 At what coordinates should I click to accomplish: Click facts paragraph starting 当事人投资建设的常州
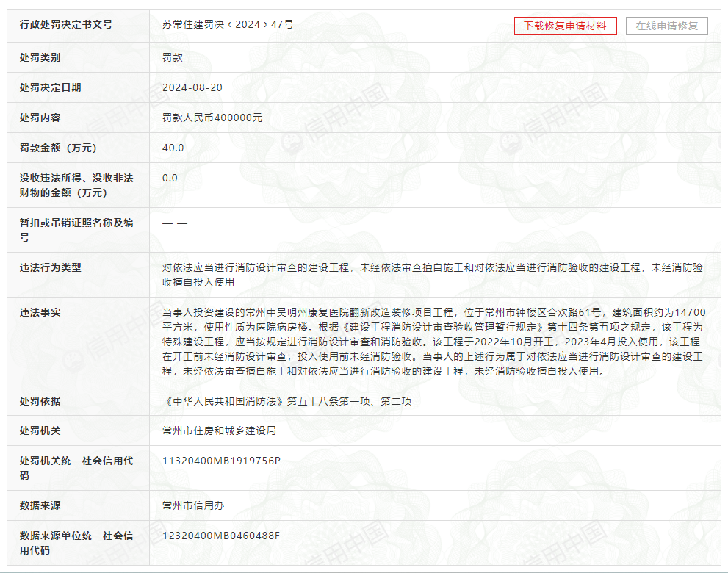433,342
